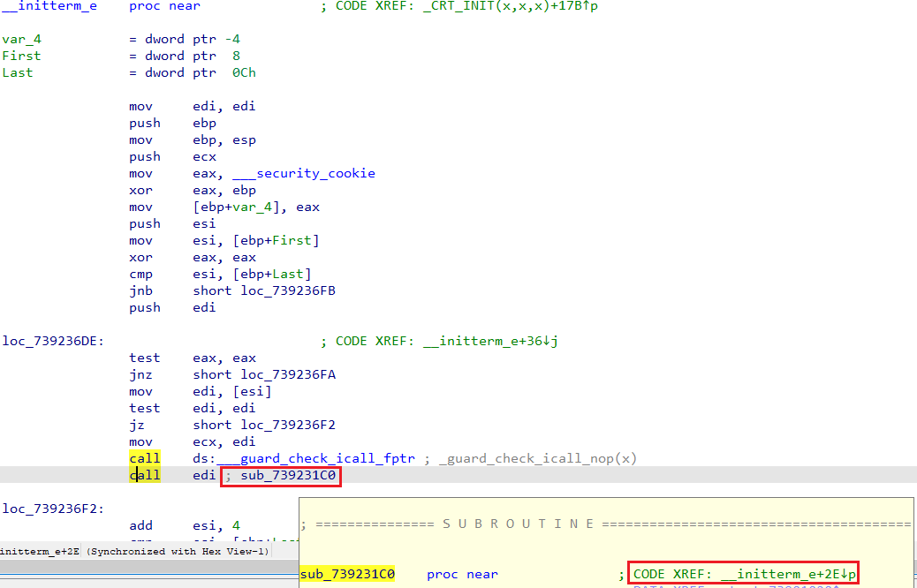Click the Last argument definition name

coord(17,73)
